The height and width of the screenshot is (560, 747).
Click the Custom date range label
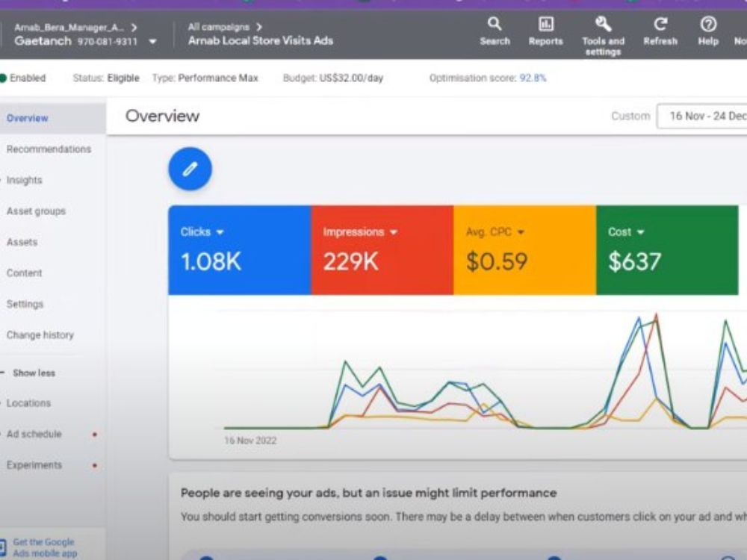click(x=630, y=116)
